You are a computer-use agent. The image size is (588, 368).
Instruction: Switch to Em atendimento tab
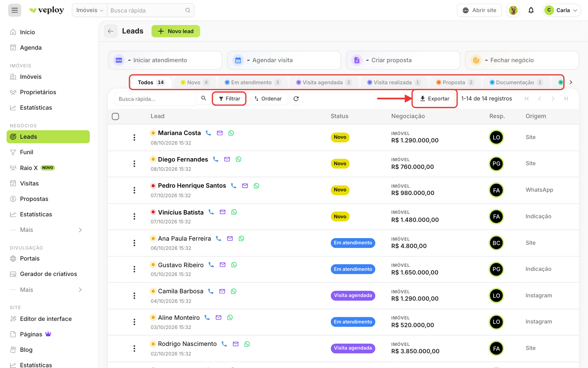click(x=253, y=82)
